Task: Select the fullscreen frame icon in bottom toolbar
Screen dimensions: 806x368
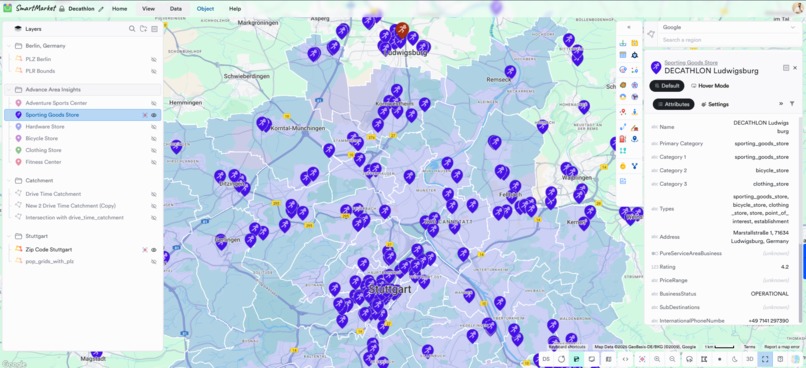Action: (x=765, y=359)
